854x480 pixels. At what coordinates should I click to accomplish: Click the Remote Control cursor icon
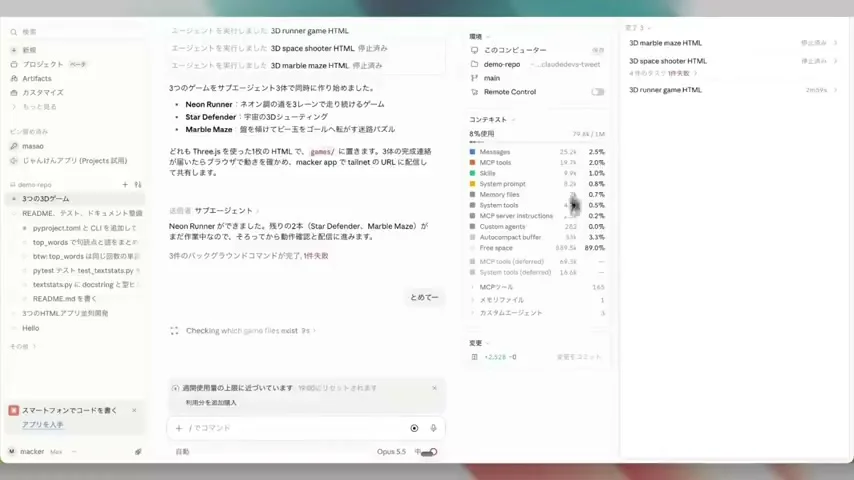[474, 92]
